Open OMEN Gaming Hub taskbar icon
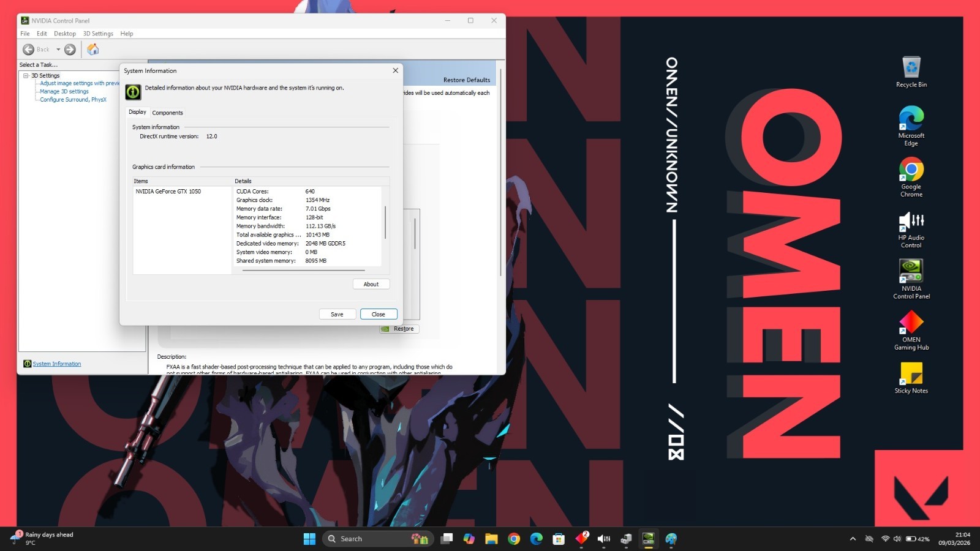This screenshot has height=551, width=980. click(x=581, y=539)
